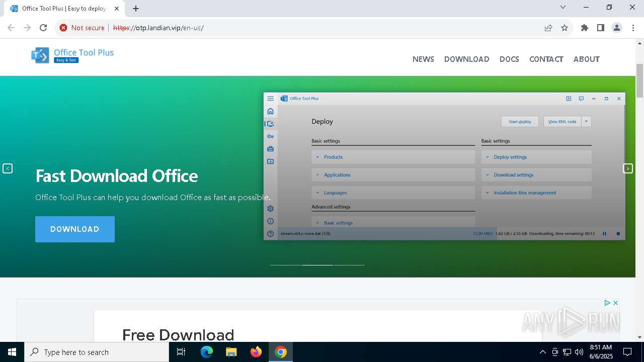Launch Firefox from the taskbar

point(256,352)
